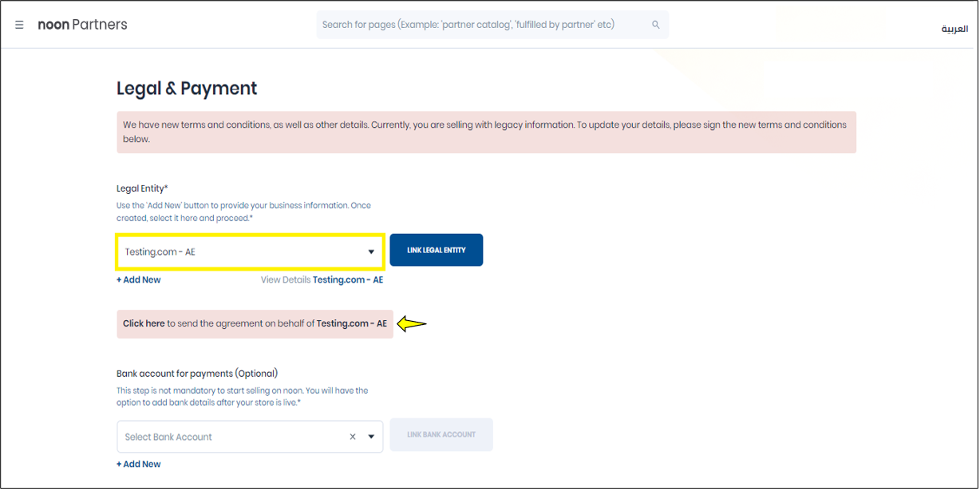Viewport: 980px width, 491px height.
Task: View details of Testing.com - AE
Action: click(322, 280)
